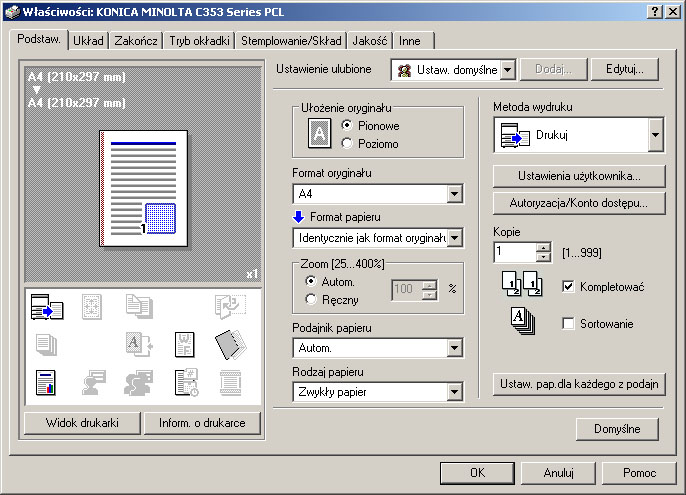686x495 pixels.
Task: Click the page preview thumbnail
Action: click(144, 189)
